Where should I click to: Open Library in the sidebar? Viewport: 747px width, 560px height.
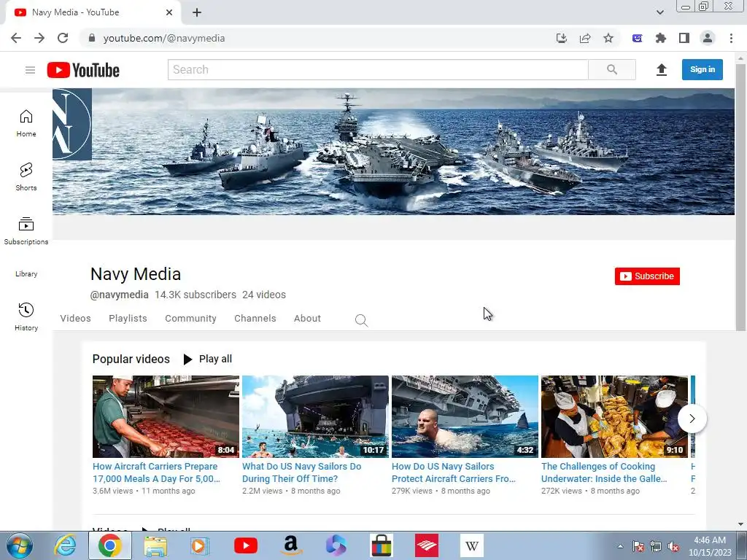point(26,274)
